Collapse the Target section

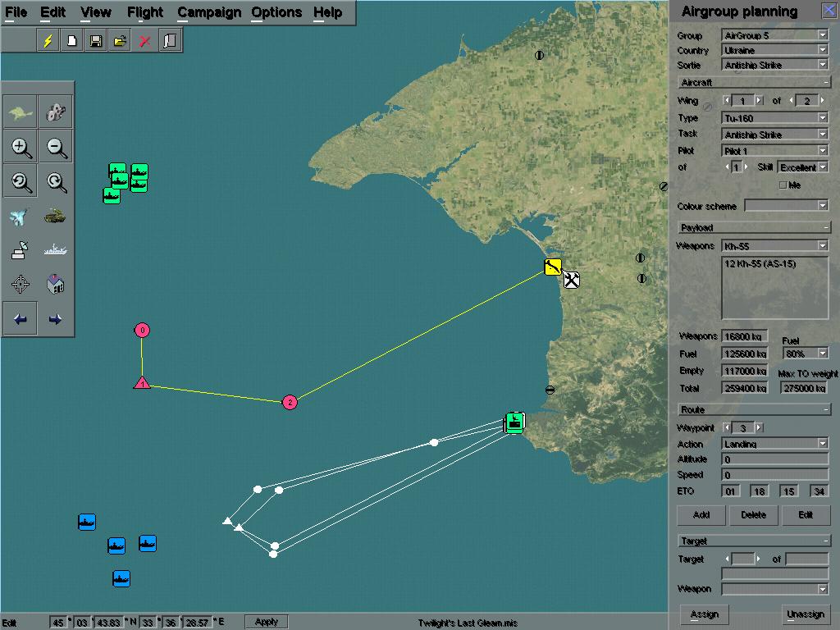827,541
